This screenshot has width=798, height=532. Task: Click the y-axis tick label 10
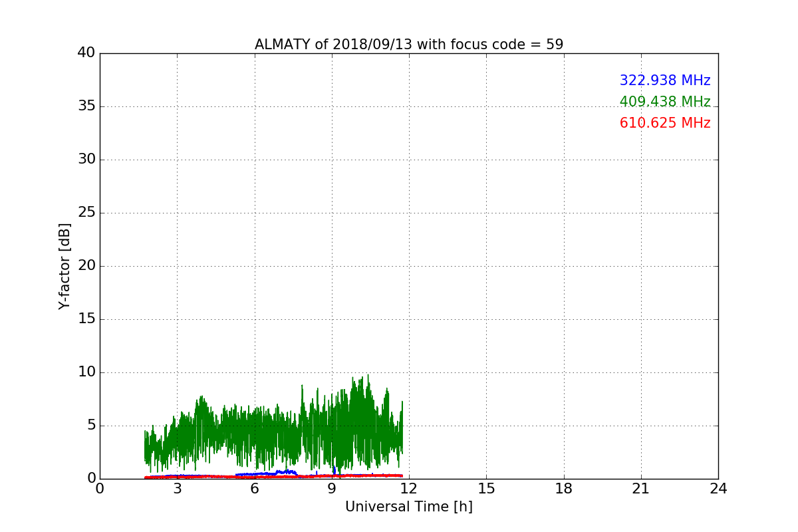pos(86,372)
